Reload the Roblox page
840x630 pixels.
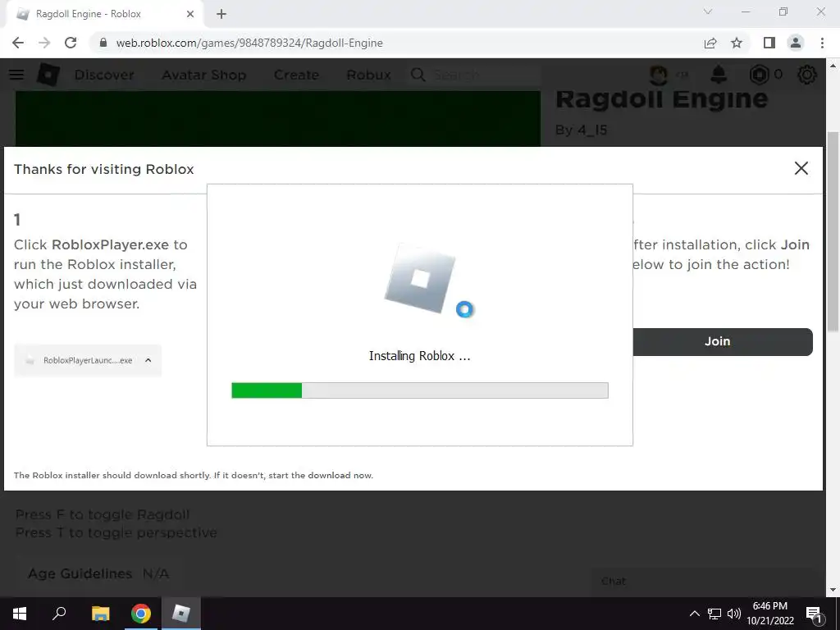(71, 43)
